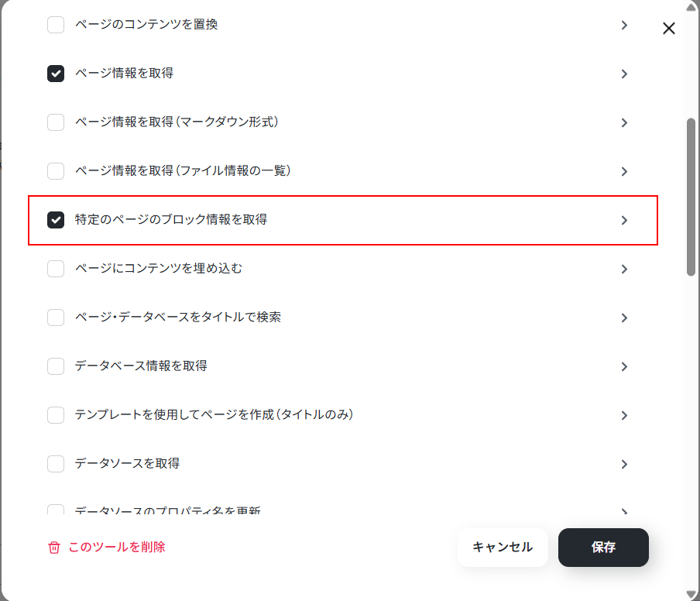Click the vertical scrollbar thumb
The height and width of the screenshot is (601, 700).
pos(691,197)
